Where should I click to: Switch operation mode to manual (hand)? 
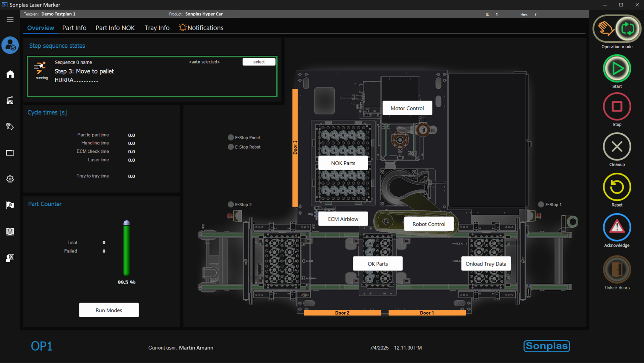606,28
